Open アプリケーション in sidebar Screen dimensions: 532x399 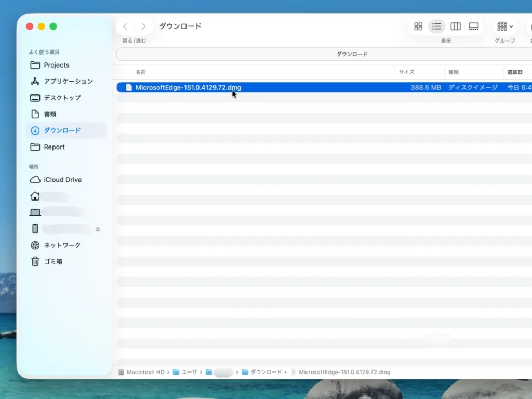click(66, 82)
